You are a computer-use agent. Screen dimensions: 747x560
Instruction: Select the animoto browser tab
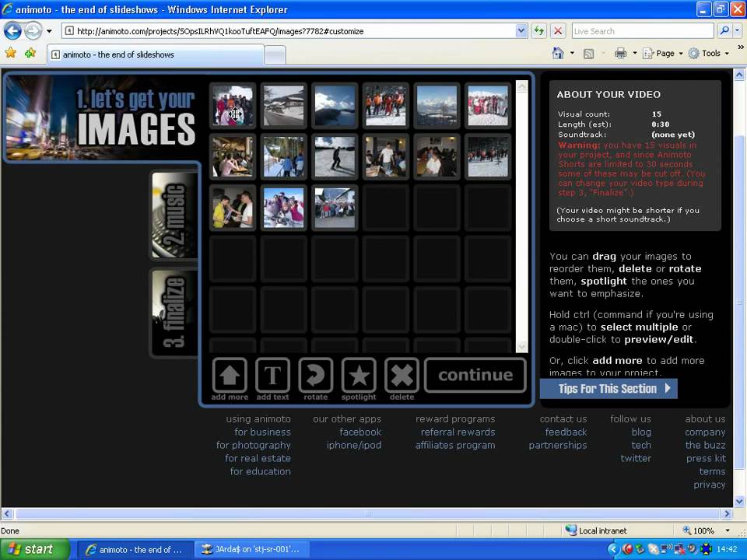tap(156, 54)
